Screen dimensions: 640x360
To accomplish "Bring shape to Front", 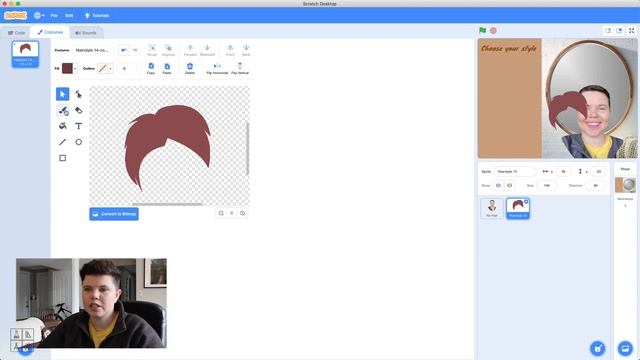I will coord(230,50).
